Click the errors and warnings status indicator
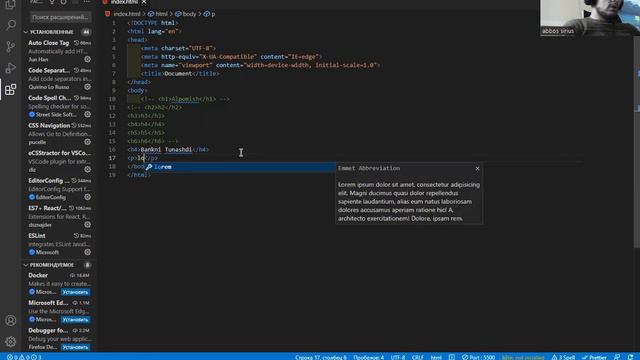 tap(24, 357)
